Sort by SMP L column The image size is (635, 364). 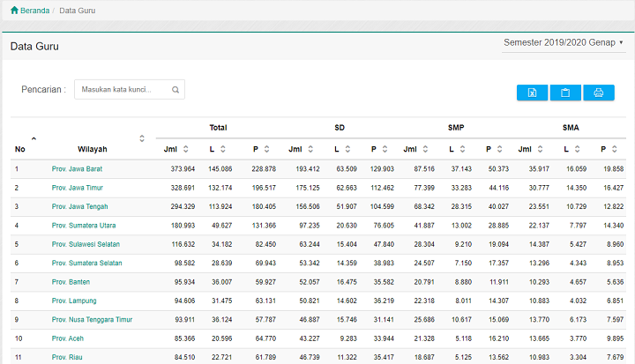[462, 149]
